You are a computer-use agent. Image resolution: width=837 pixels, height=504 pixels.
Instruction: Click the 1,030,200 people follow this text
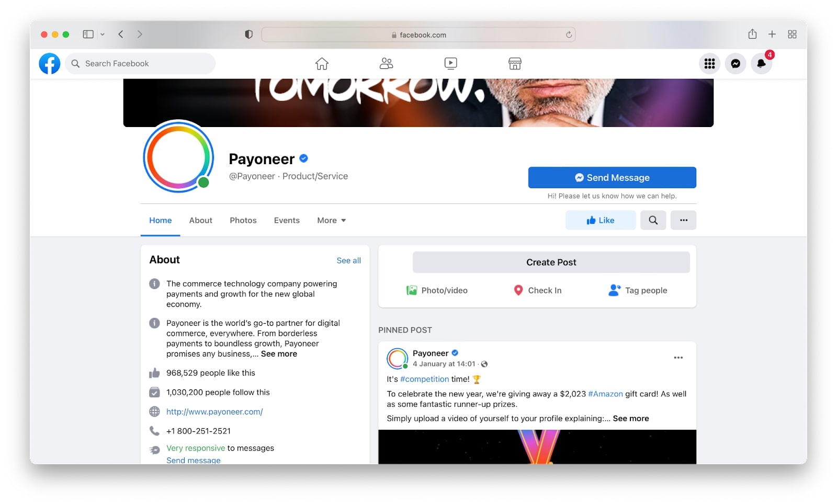click(218, 393)
